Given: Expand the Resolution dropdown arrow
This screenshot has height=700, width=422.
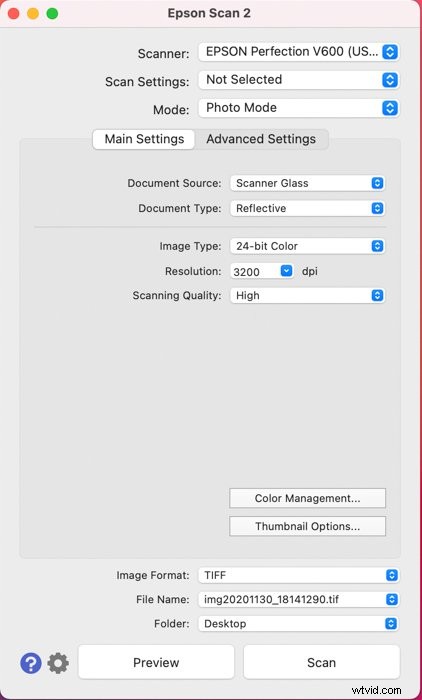Looking at the screenshot, I should 287,271.
